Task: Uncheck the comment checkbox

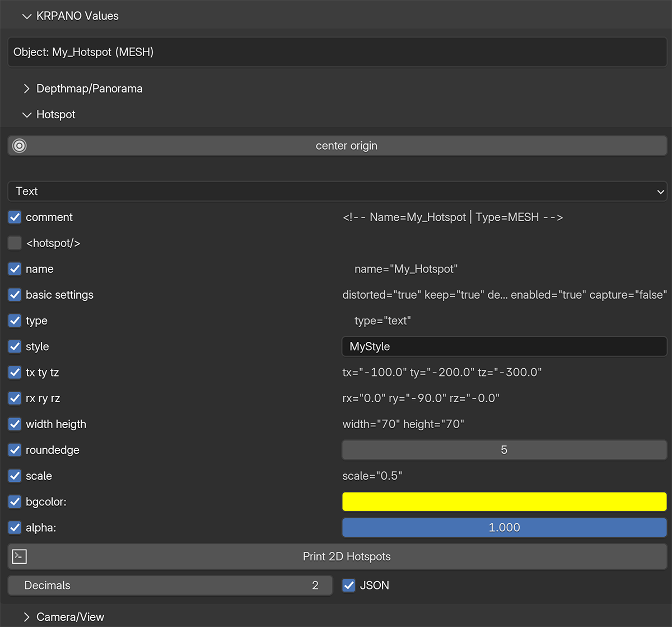Action: coord(15,217)
